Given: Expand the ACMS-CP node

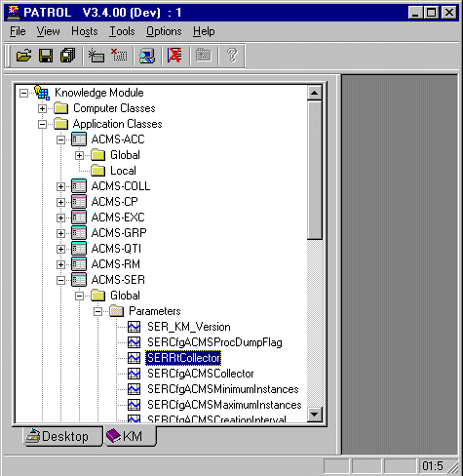Looking at the screenshot, I should [60, 202].
